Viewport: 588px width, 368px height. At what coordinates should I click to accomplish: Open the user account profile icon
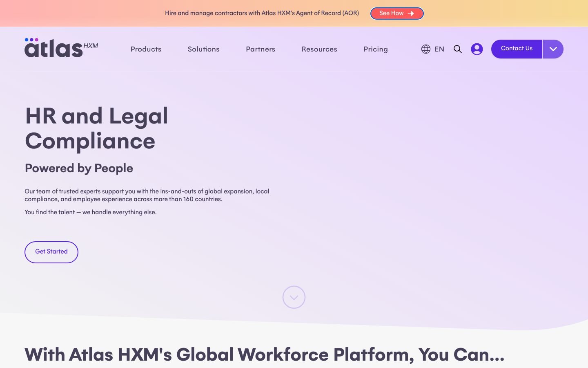click(x=477, y=49)
